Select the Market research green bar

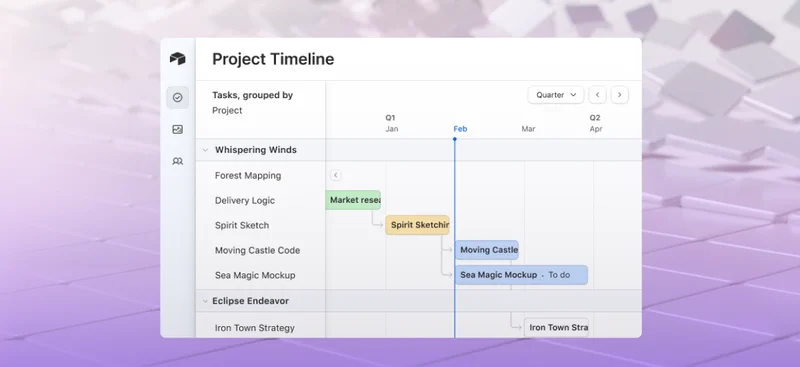pyautogui.click(x=353, y=200)
